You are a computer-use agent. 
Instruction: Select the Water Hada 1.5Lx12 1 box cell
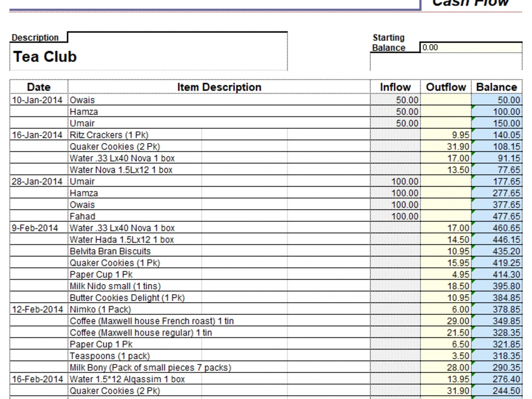(219, 239)
